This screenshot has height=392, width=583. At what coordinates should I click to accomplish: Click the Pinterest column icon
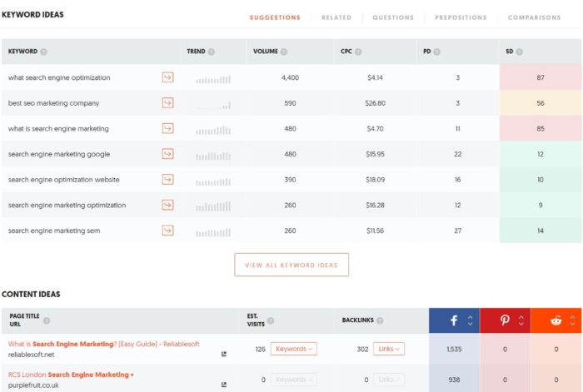pyautogui.click(x=505, y=320)
